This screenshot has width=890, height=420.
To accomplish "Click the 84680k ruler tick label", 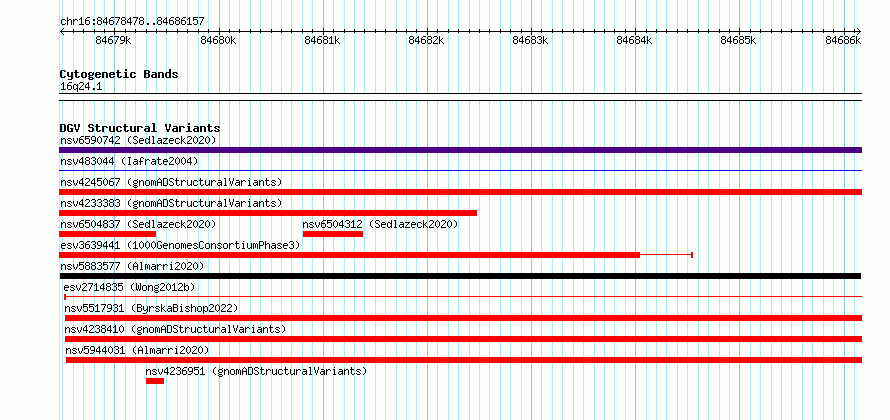I will pyautogui.click(x=218, y=40).
